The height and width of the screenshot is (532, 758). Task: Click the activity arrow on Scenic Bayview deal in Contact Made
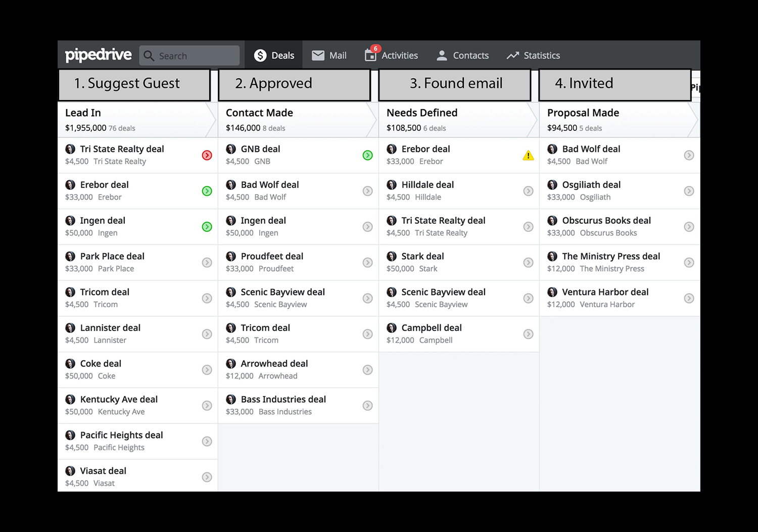click(368, 299)
